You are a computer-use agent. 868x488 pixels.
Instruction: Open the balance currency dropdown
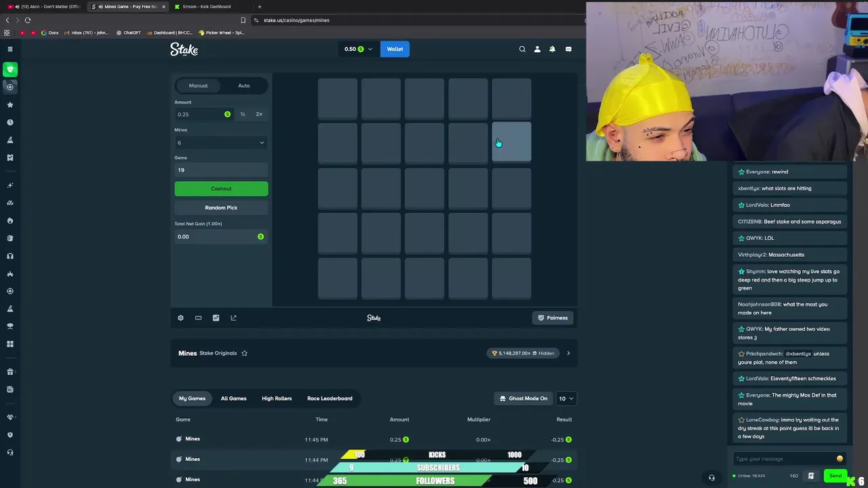358,49
